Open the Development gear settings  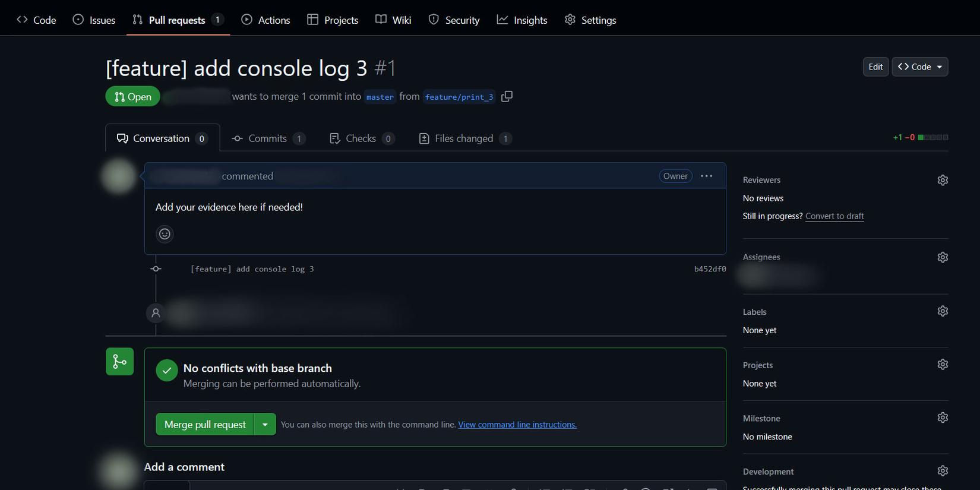pos(943,471)
